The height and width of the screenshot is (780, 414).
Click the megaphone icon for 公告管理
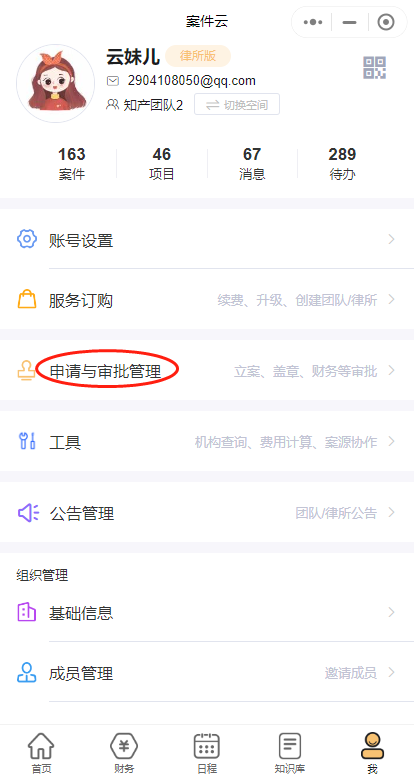tap(28, 512)
